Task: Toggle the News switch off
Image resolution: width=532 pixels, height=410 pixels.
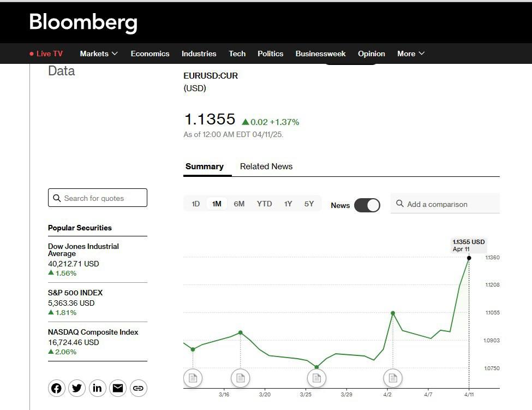Action: 367,205
